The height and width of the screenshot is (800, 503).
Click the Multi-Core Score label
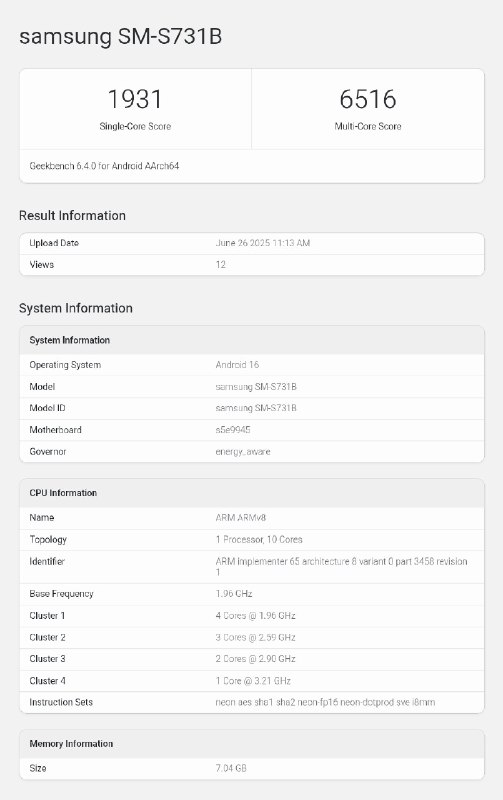(x=368, y=126)
